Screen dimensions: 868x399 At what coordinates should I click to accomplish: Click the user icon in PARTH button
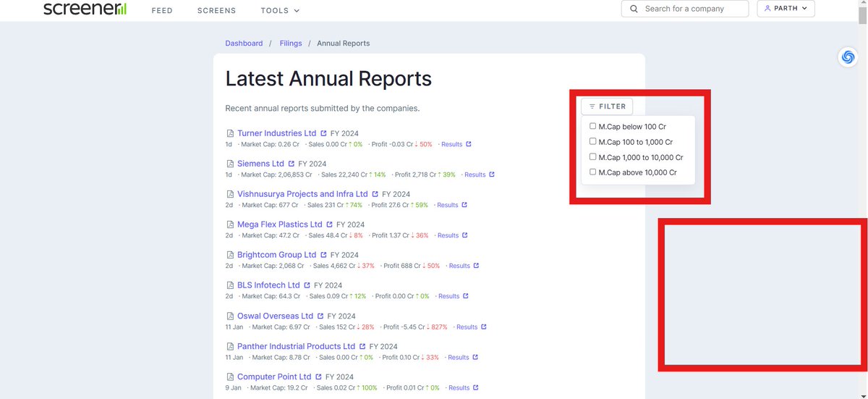[767, 9]
